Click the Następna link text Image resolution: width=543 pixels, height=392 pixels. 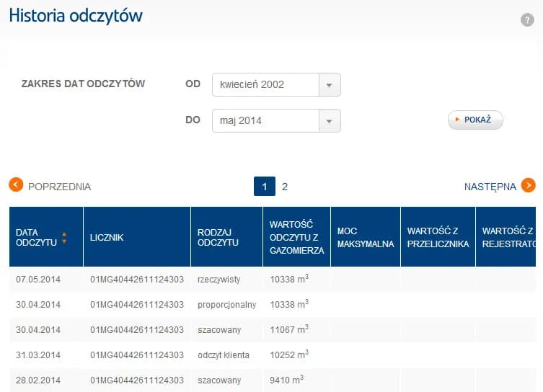(x=490, y=187)
